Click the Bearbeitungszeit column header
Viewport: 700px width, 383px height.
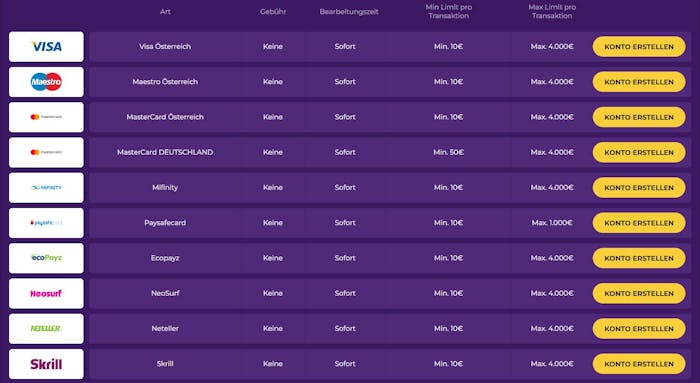point(349,12)
